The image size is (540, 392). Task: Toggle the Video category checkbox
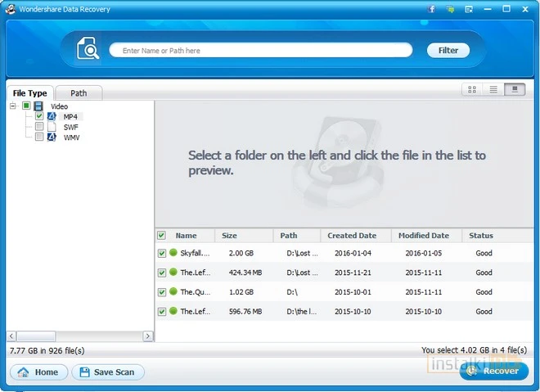[x=26, y=106]
